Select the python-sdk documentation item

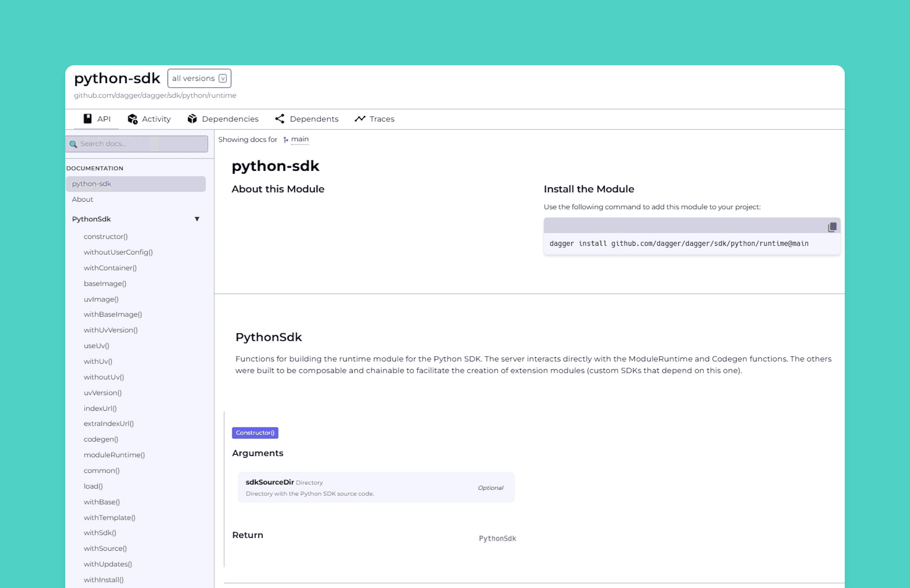coord(92,184)
